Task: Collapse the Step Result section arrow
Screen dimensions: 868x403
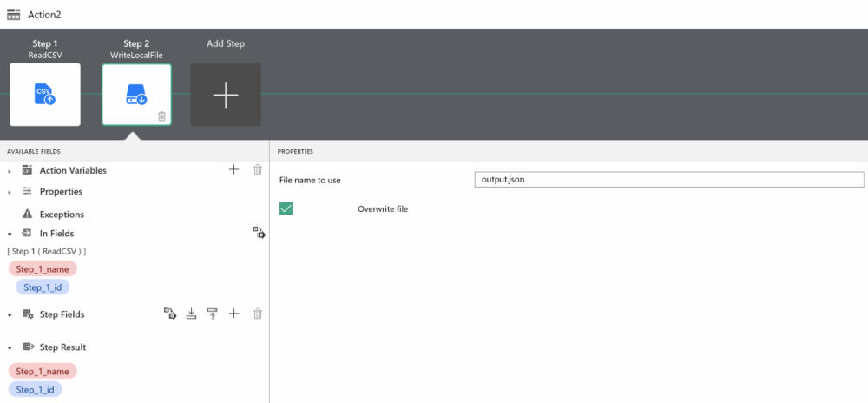Action: click(x=10, y=348)
